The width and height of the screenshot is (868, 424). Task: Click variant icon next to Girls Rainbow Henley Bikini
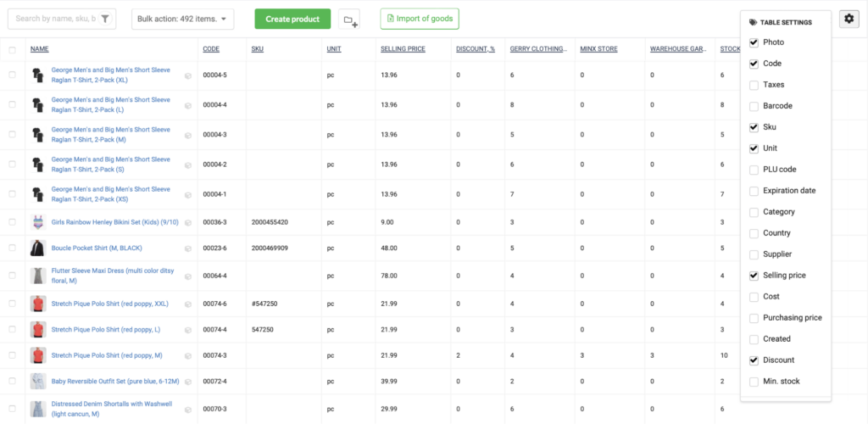188,222
